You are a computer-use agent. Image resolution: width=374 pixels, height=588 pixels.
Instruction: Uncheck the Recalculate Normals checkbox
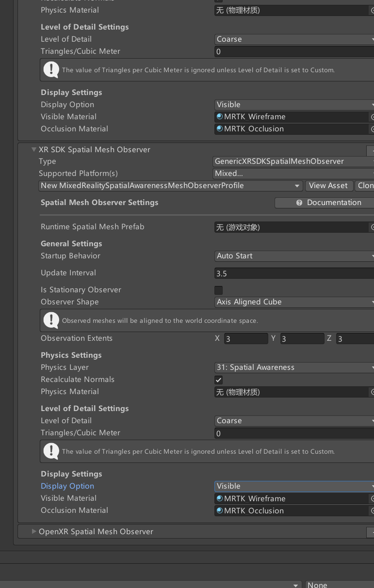pyautogui.click(x=219, y=380)
